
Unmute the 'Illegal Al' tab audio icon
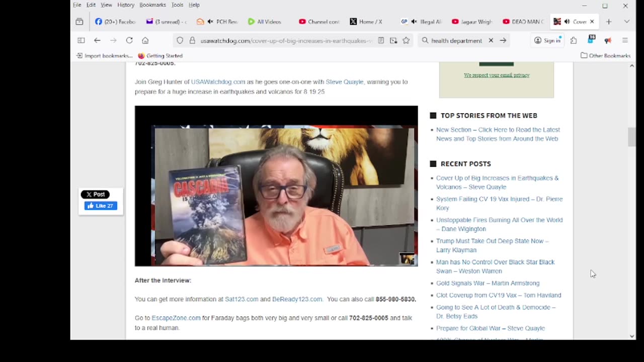click(x=414, y=22)
